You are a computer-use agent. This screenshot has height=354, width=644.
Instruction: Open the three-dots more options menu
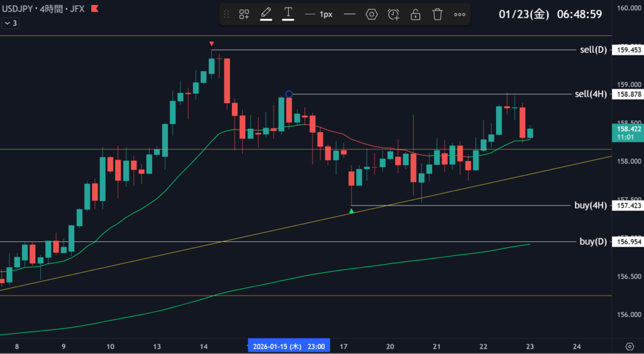460,14
